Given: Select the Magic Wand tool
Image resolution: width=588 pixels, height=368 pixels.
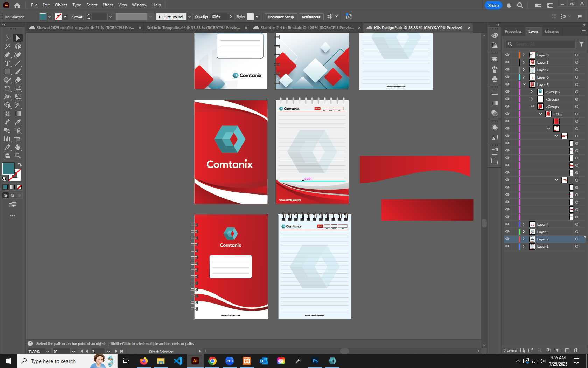Looking at the screenshot, I should pos(7,46).
